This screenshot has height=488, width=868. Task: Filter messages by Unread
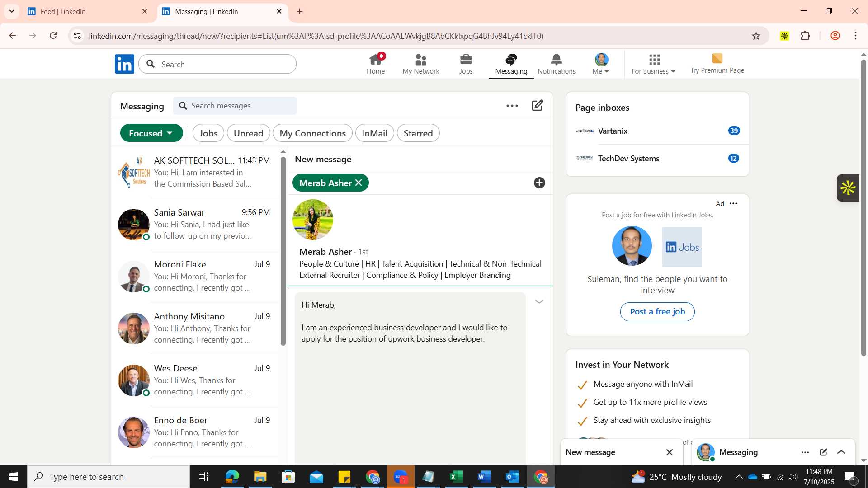pos(249,133)
